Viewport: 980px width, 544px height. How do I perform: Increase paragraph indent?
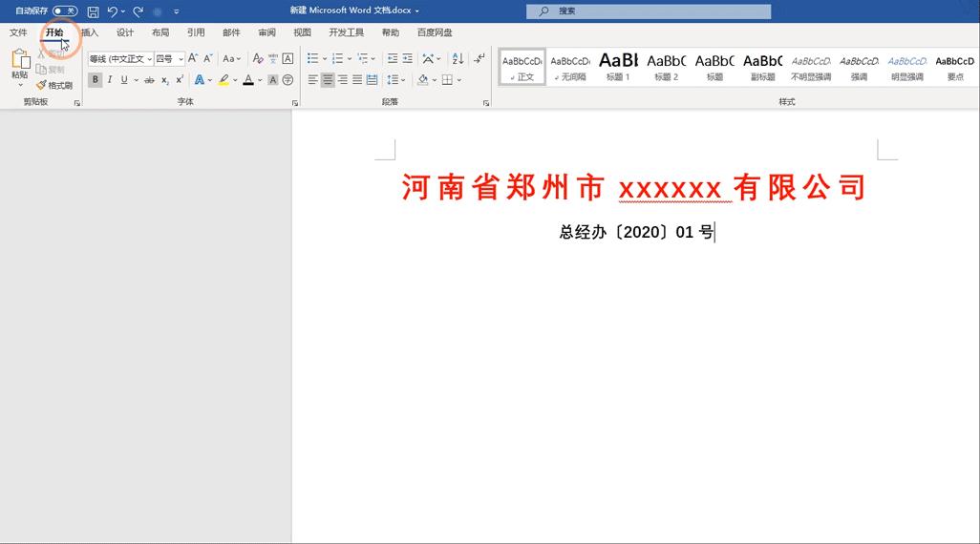tap(408, 58)
